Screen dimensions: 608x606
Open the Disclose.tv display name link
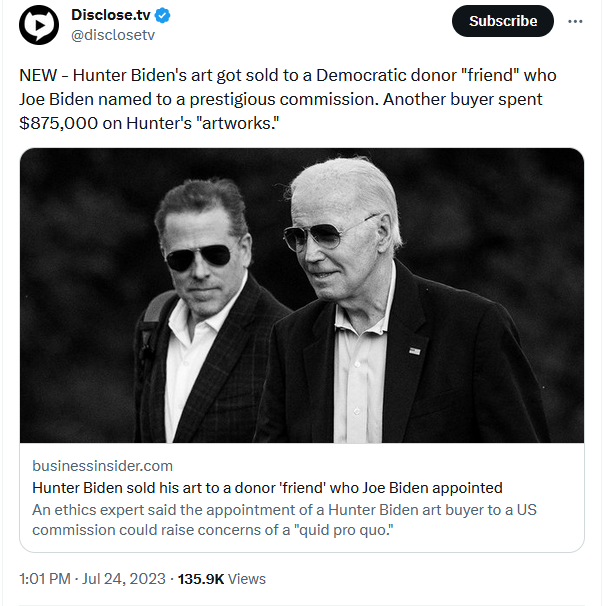[109, 17]
